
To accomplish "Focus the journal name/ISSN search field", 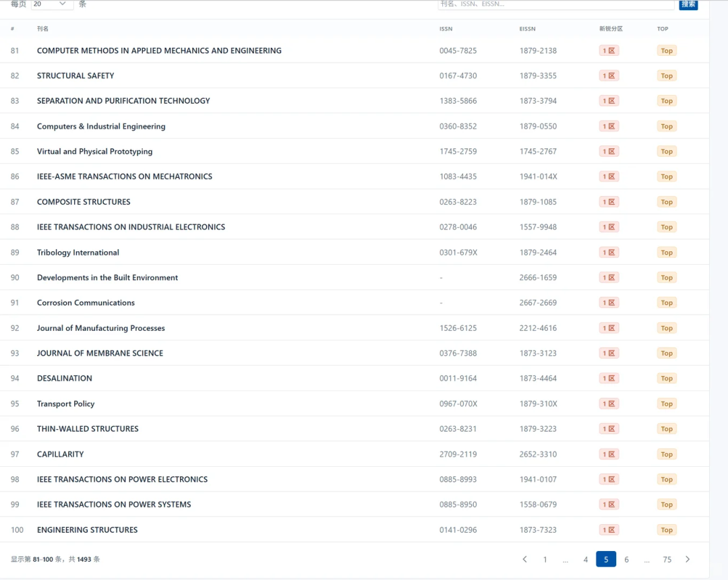I will coord(555,4).
